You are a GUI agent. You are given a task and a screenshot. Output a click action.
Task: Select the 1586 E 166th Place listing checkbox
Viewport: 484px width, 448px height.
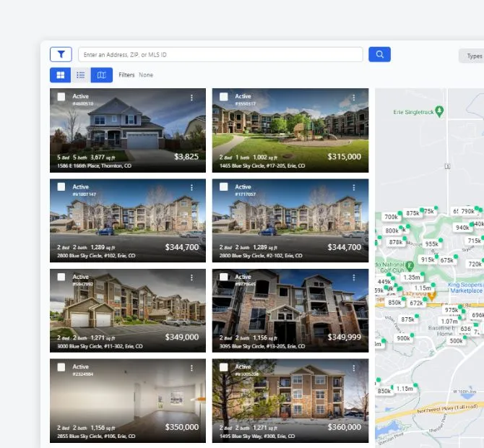(x=61, y=97)
